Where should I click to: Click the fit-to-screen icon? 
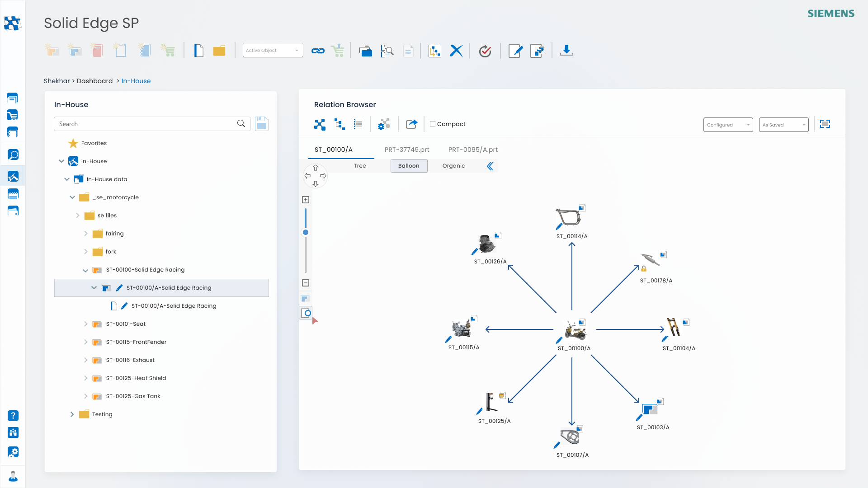click(x=825, y=124)
